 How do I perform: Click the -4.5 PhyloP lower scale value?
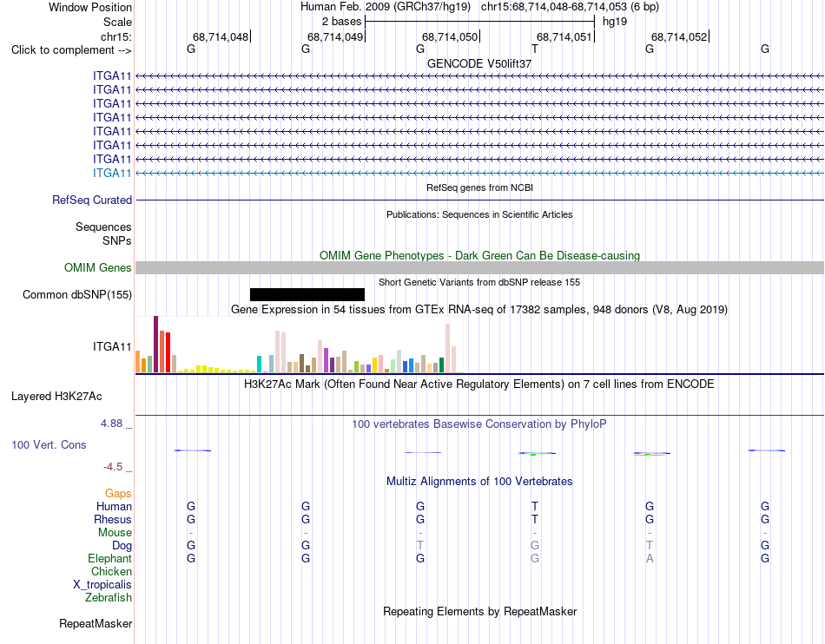coord(113,467)
